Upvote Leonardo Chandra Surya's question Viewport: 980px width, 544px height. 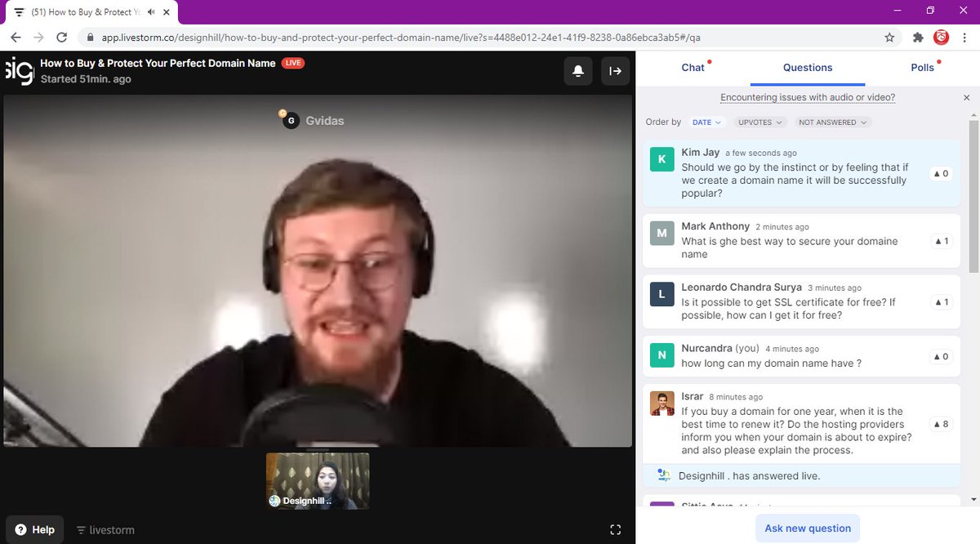[x=941, y=302]
